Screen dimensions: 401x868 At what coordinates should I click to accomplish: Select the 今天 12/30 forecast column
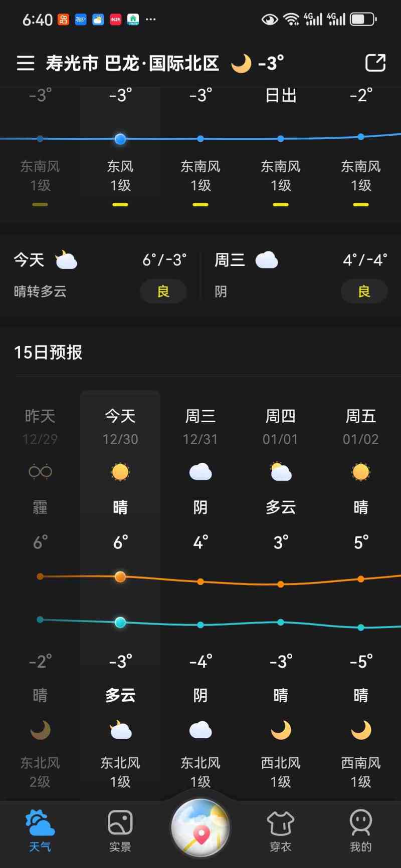coord(120,427)
